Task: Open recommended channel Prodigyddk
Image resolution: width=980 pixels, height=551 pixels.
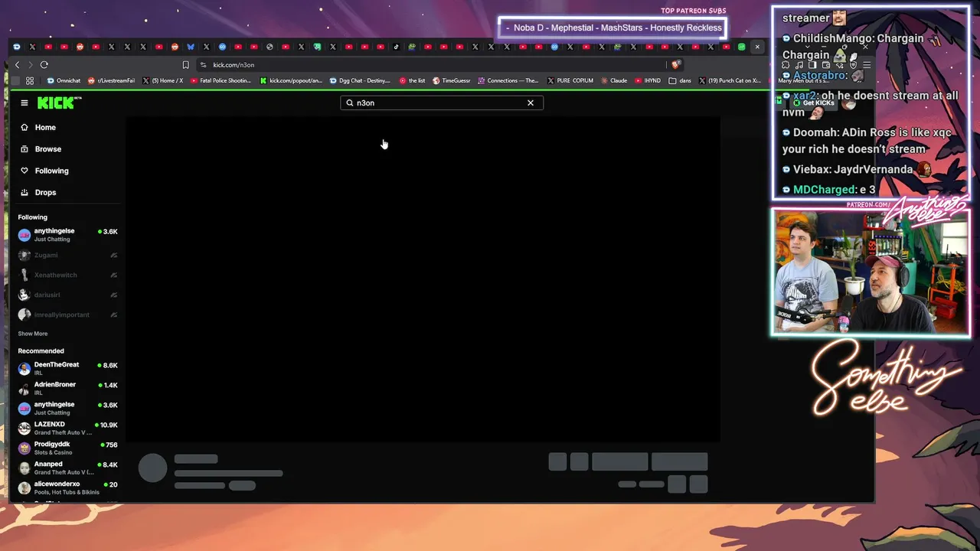Action: pos(68,448)
